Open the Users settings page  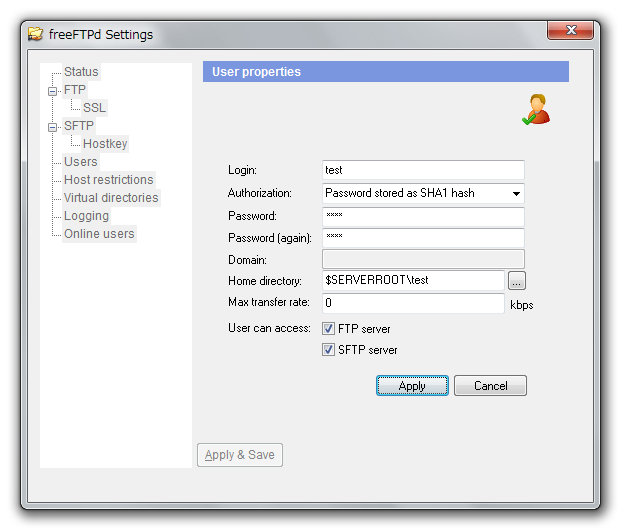point(80,162)
